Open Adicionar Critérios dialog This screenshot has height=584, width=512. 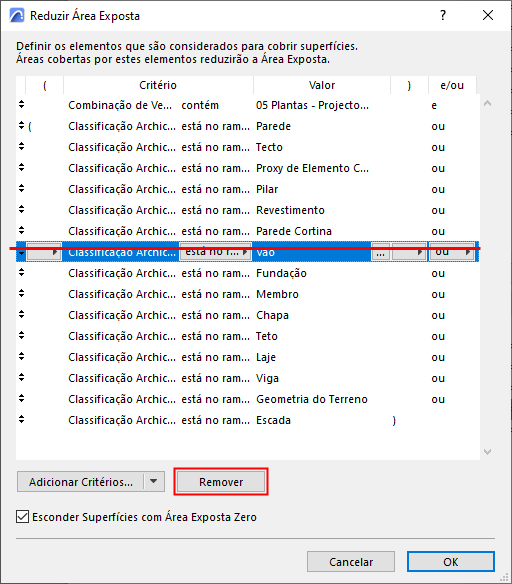click(x=80, y=482)
